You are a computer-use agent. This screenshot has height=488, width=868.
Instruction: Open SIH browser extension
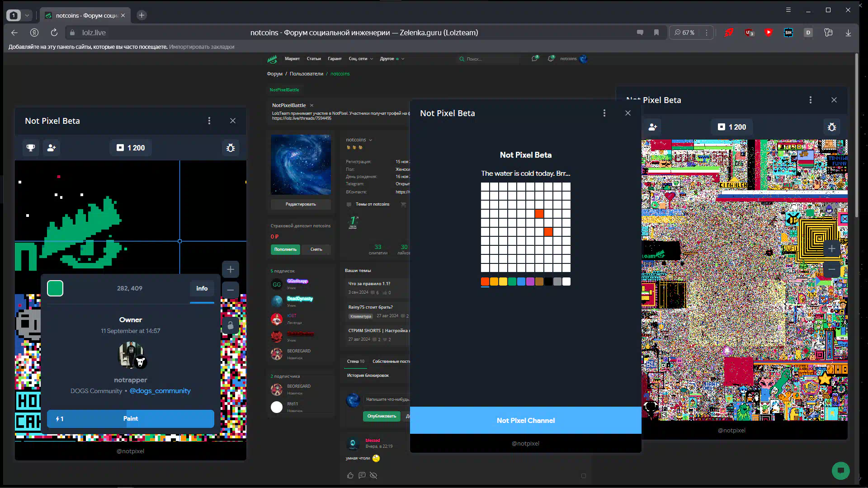[x=788, y=33]
